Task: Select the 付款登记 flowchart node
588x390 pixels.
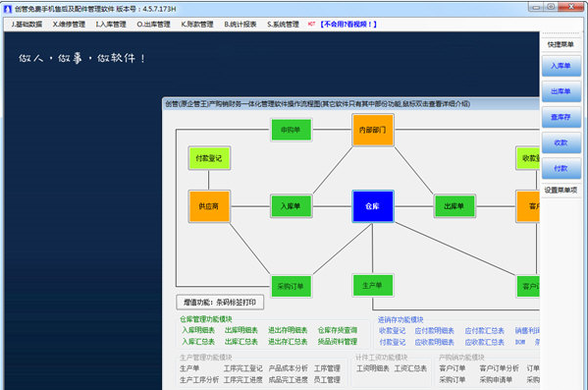Action: (x=209, y=158)
